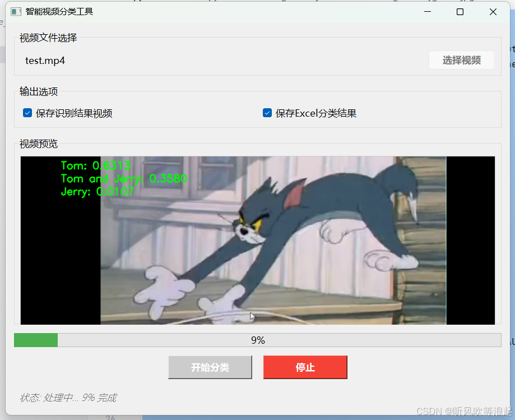515x420 pixels.
Task: Close the 智能视频分类工具 window
Action: [493, 12]
